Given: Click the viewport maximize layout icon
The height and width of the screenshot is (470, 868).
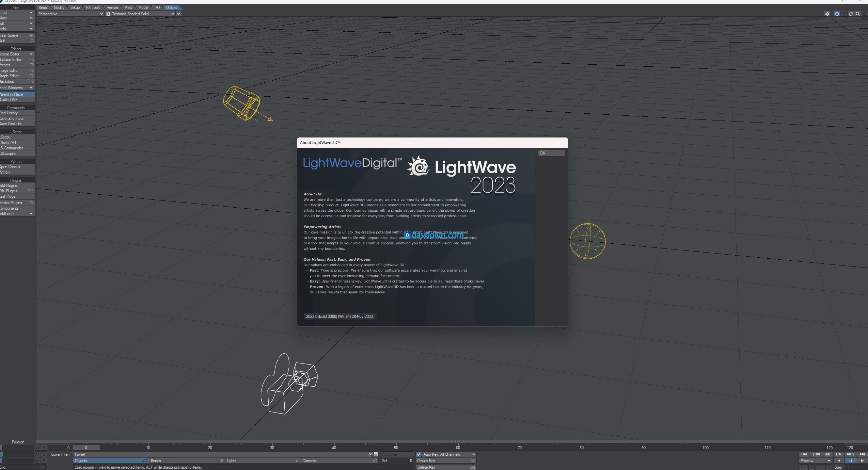Looking at the screenshot, I should (864, 14).
